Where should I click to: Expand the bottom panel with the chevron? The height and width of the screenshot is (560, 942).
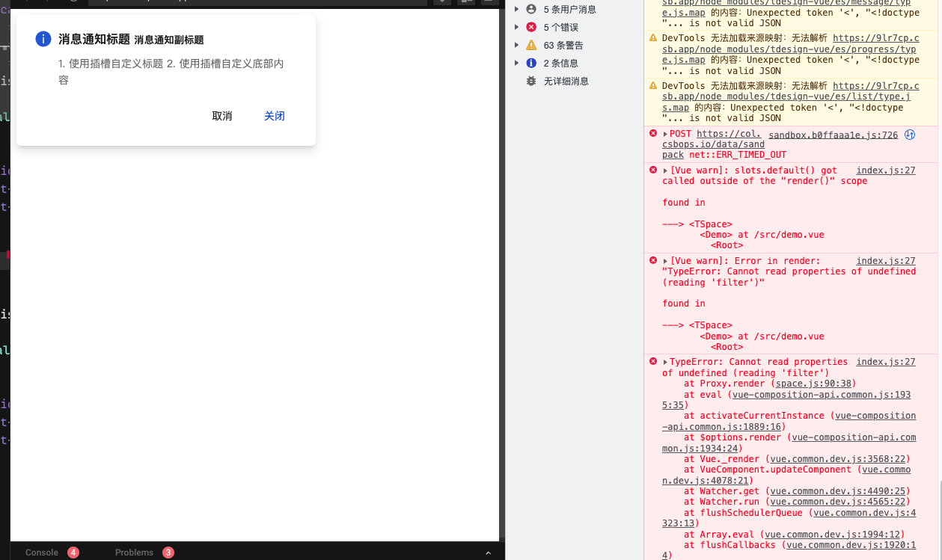pyautogui.click(x=489, y=553)
